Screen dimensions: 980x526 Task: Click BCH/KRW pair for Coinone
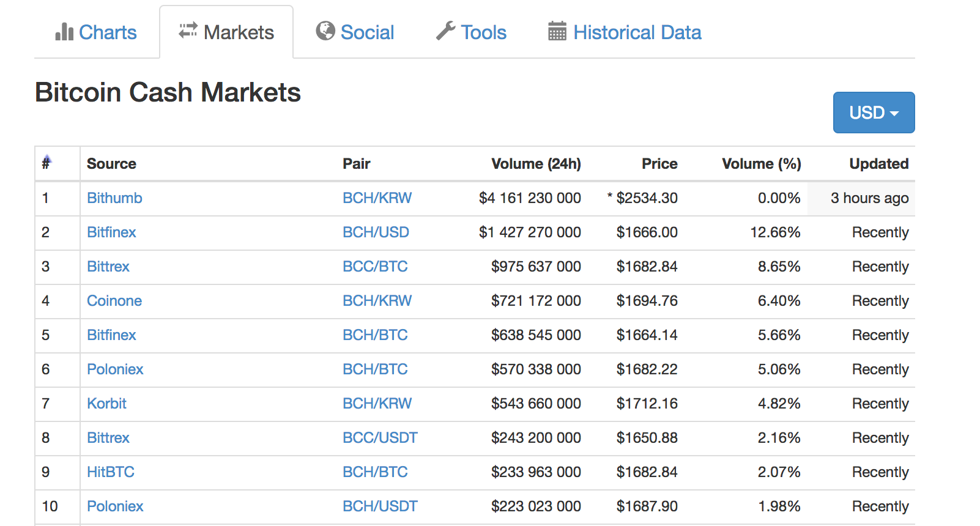point(377,301)
